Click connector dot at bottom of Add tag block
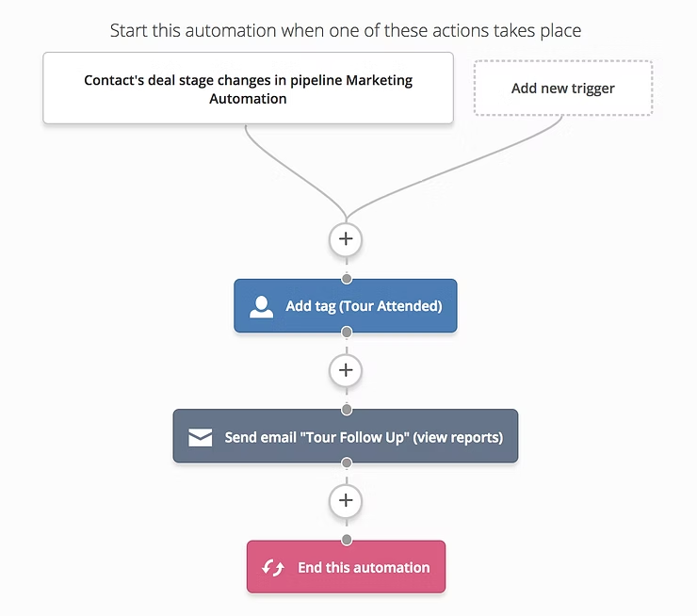The width and height of the screenshot is (697, 616). pyautogui.click(x=347, y=332)
